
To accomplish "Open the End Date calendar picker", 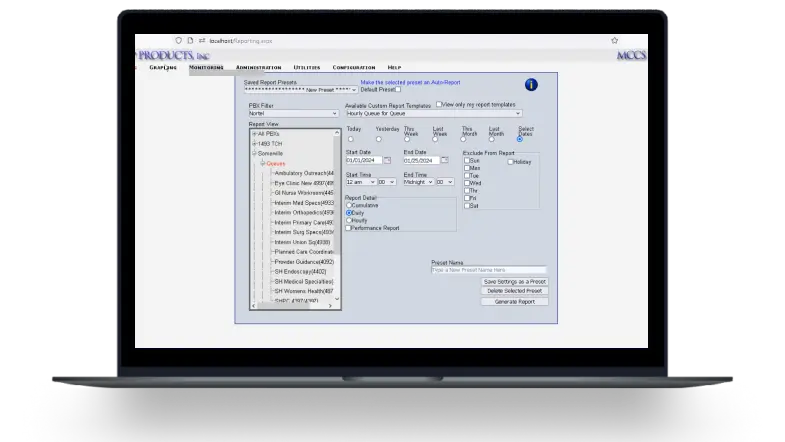I will (445, 160).
